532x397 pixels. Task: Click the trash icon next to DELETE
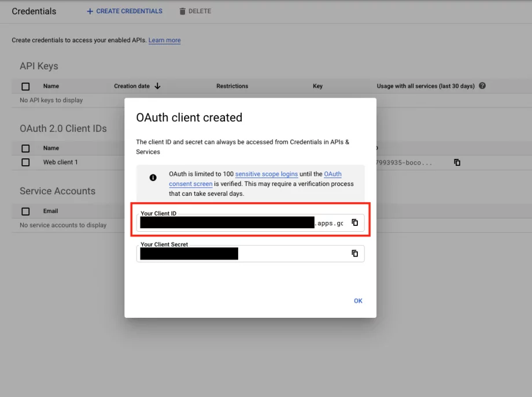(x=183, y=11)
